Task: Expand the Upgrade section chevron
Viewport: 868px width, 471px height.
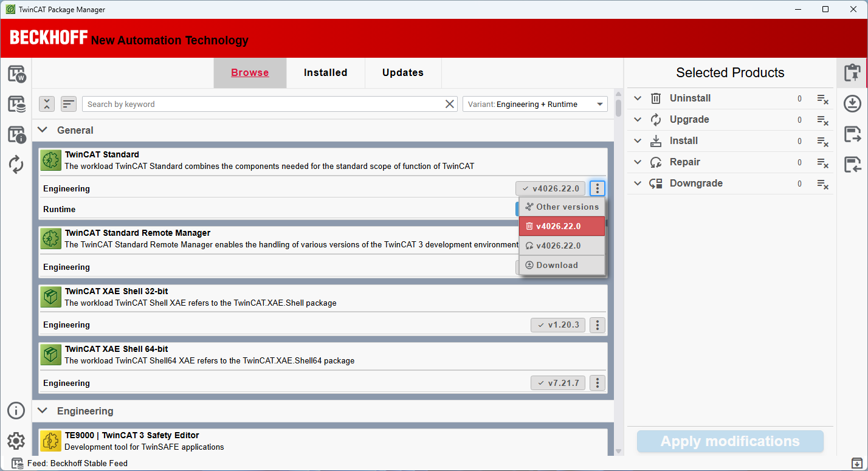Action: pos(638,120)
